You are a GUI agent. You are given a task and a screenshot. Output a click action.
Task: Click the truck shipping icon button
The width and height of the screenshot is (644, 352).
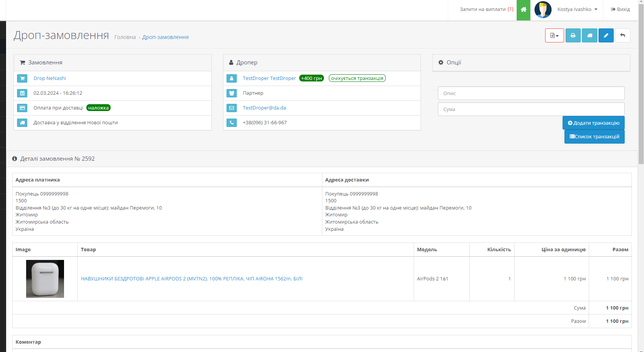pyautogui.click(x=589, y=36)
